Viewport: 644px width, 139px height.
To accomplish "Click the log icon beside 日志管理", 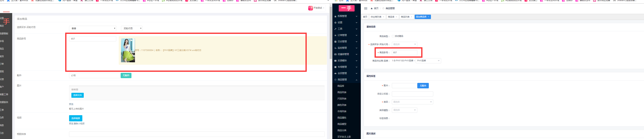I will 335,42.
